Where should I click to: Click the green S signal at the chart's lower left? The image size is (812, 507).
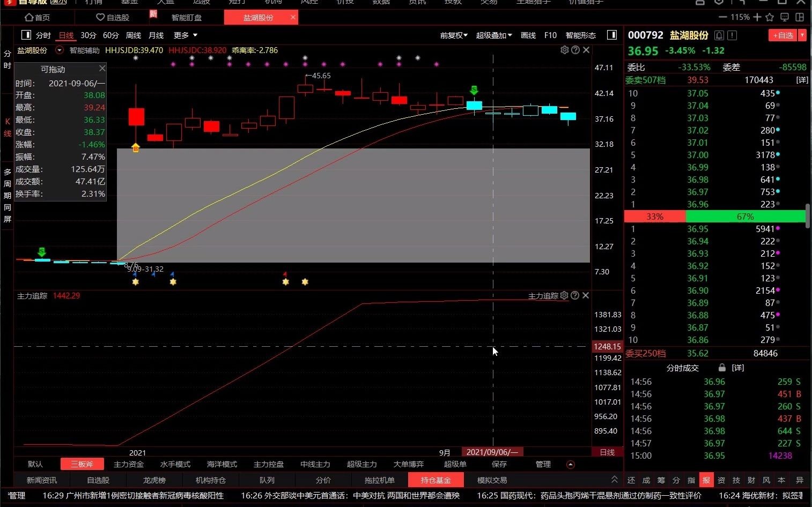pyautogui.click(x=42, y=251)
